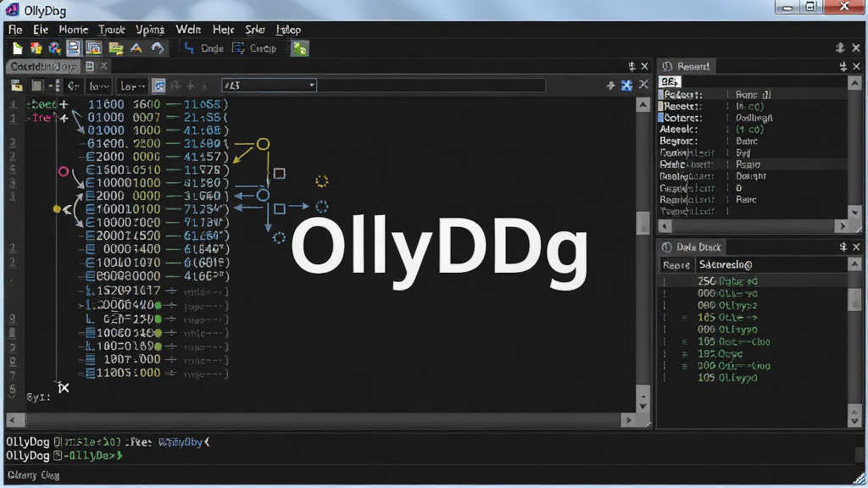Open the 'Trade' menu in menu bar
868x488 pixels.
pos(111,30)
